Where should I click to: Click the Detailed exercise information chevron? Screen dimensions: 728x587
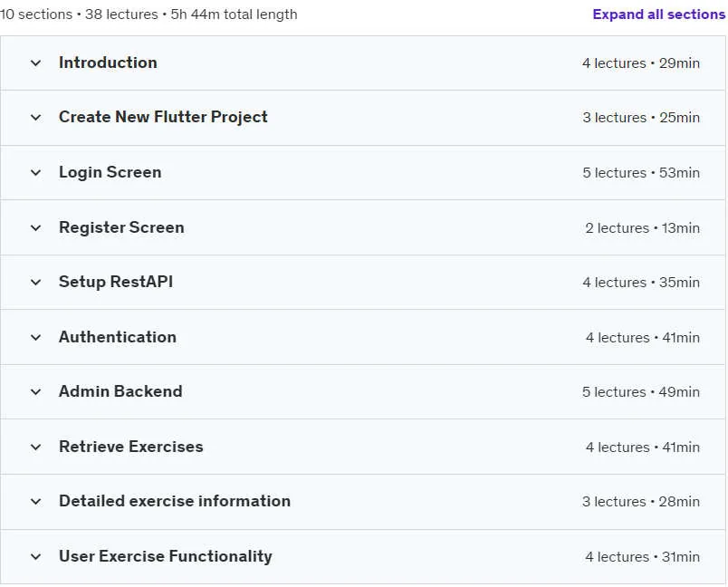tap(35, 502)
